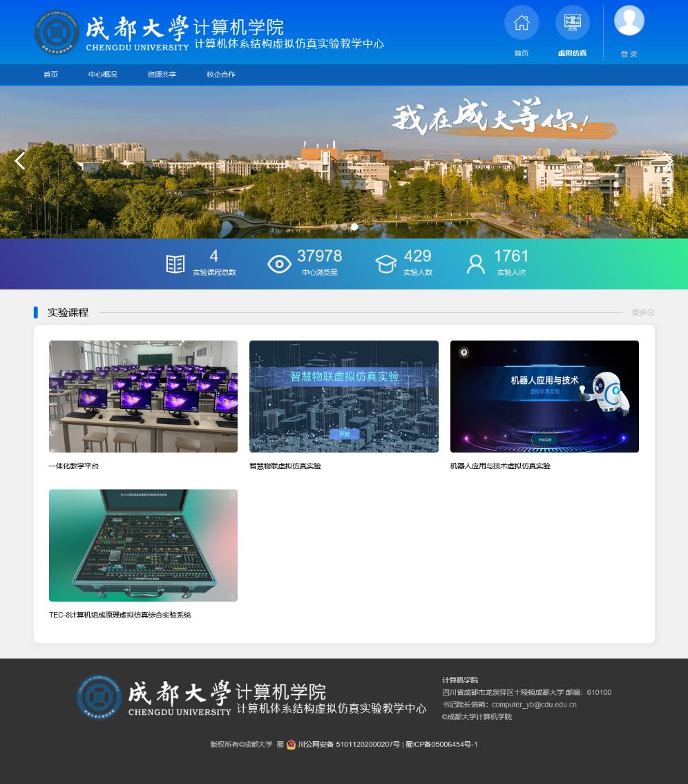Viewport: 688px width, 784px height.
Task: Click the home icon in header
Action: (522, 23)
